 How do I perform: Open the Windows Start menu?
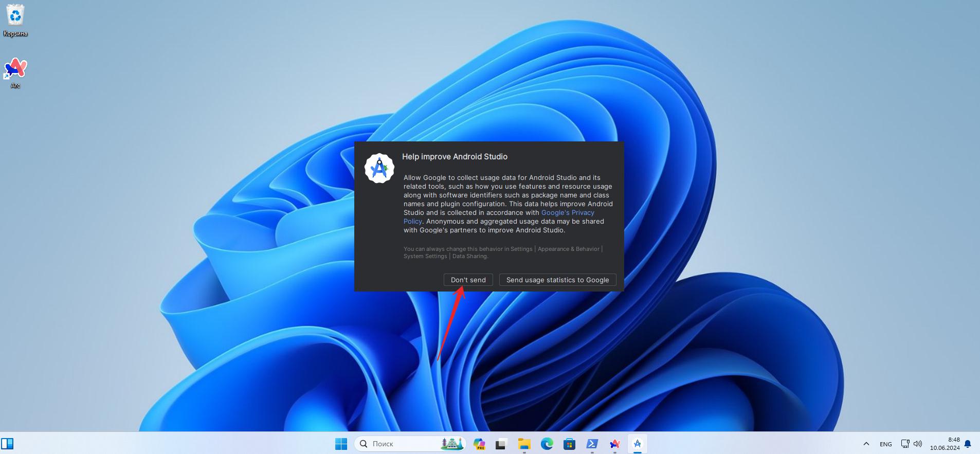341,444
